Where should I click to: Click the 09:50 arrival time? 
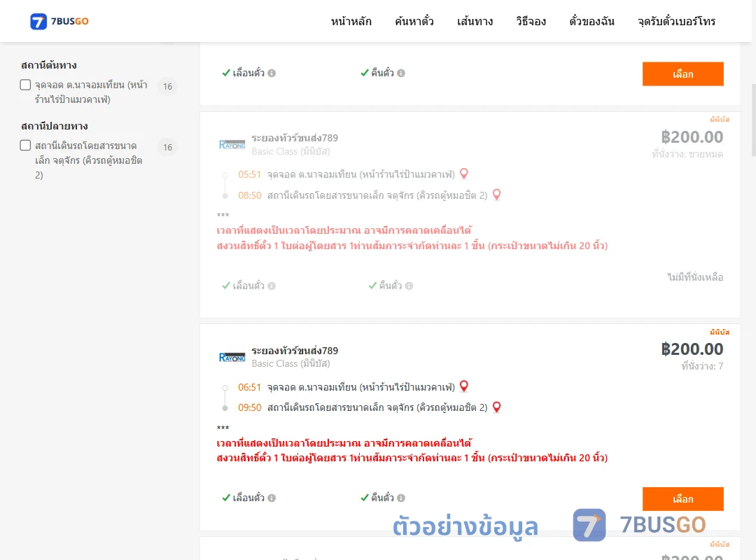pyautogui.click(x=250, y=407)
